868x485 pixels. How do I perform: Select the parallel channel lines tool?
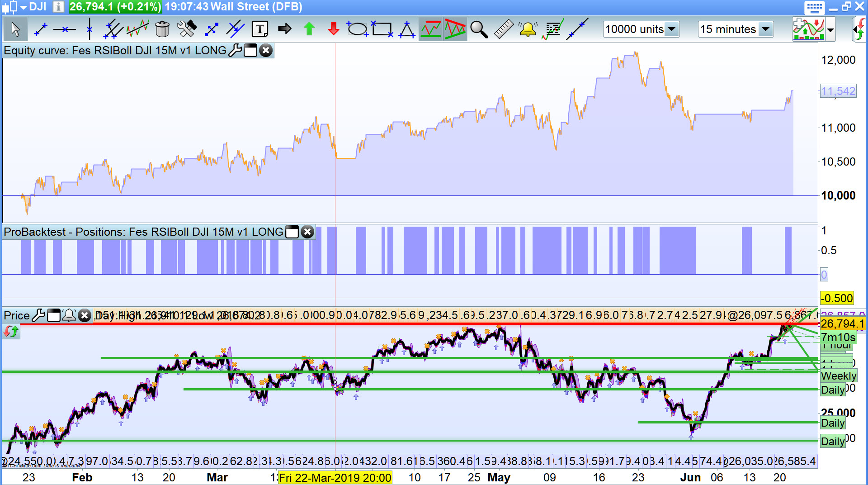113,29
